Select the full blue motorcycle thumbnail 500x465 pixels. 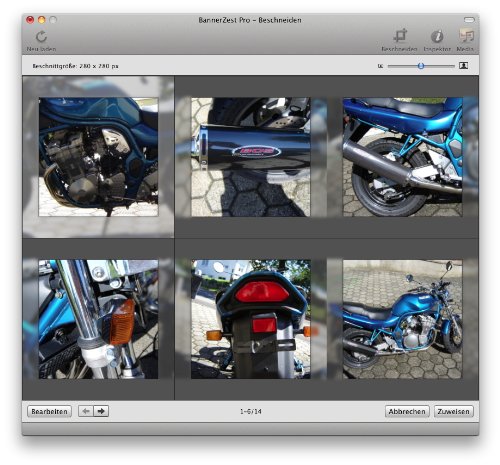coord(403,319)
